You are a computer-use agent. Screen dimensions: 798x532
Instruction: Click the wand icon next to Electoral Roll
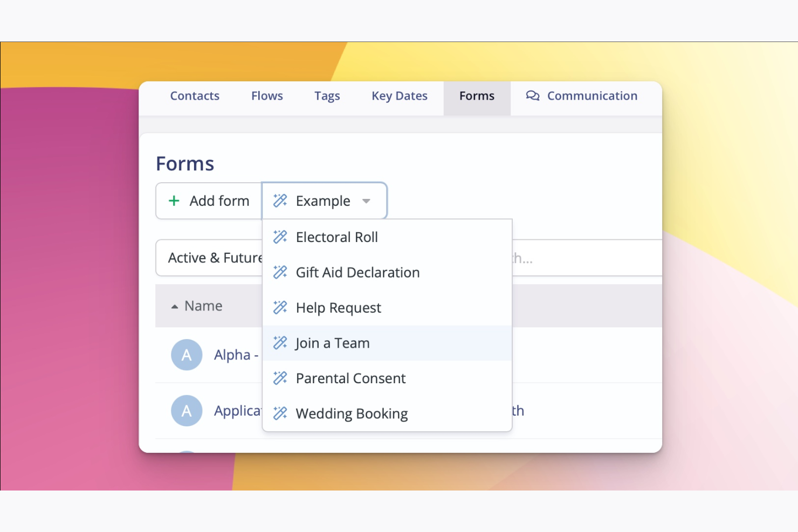point(280,237)
